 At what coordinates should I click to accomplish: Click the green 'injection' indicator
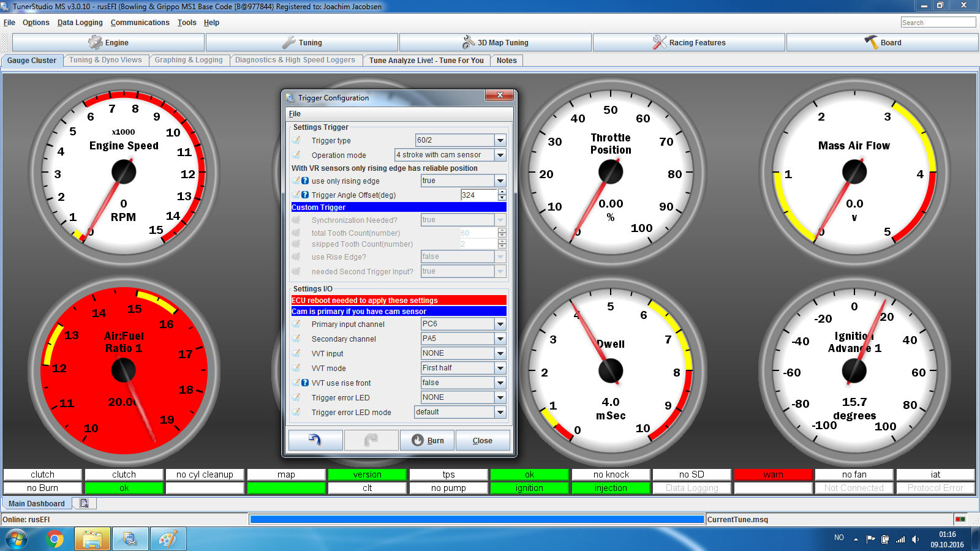pyautogui.click(x=611, y=488)
